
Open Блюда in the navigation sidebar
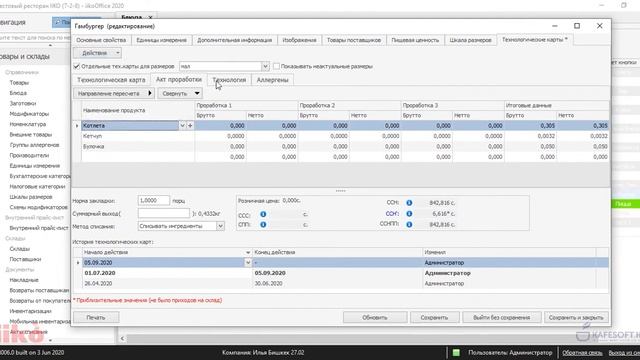point(18,93)
